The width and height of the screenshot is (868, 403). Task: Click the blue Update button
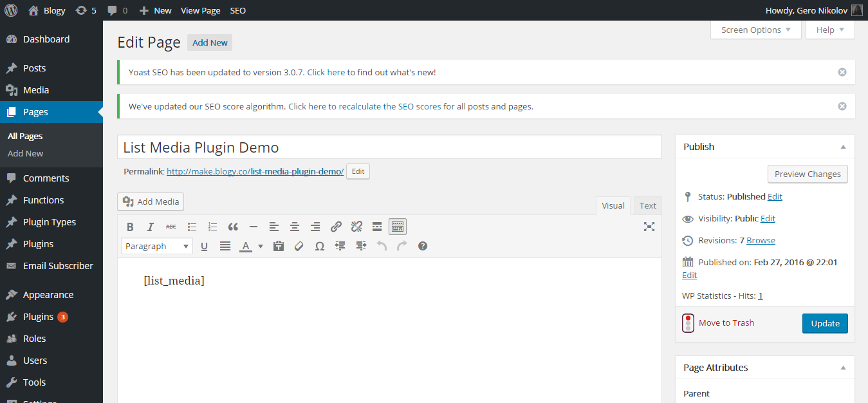[825, 323]
